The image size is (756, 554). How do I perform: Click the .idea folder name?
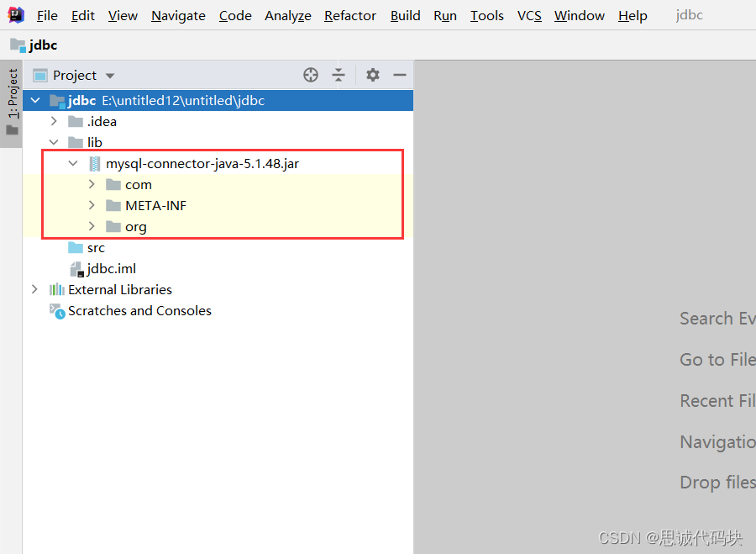[102, 122]
